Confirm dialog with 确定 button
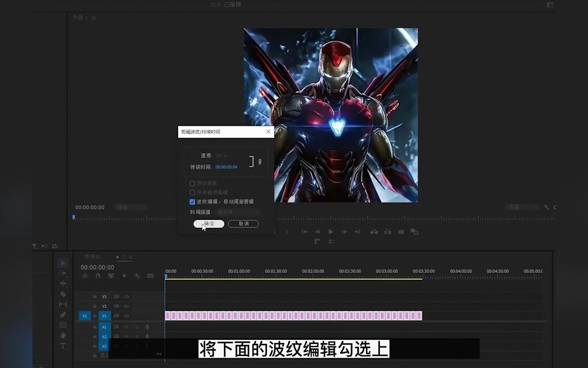The width and height of the screenshot is (588, 368). point(209,224)
